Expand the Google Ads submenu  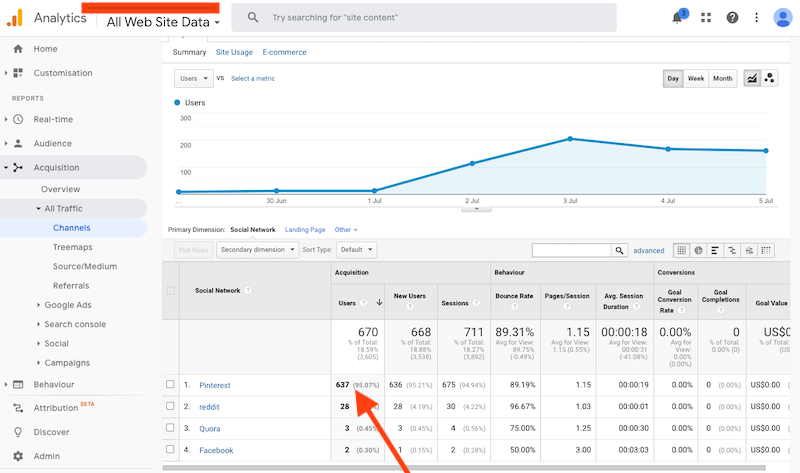click(38, 305)
